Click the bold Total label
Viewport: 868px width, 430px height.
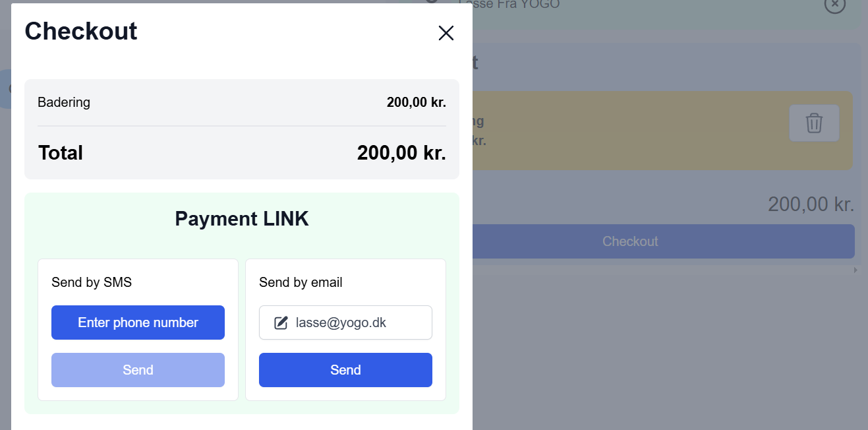click(x=61, y=153)
